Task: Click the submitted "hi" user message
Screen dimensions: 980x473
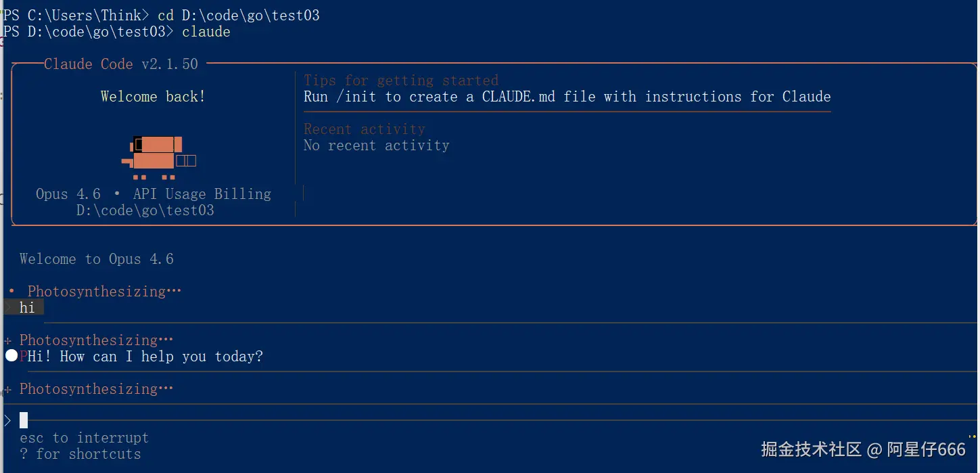Action: [27, 308]
